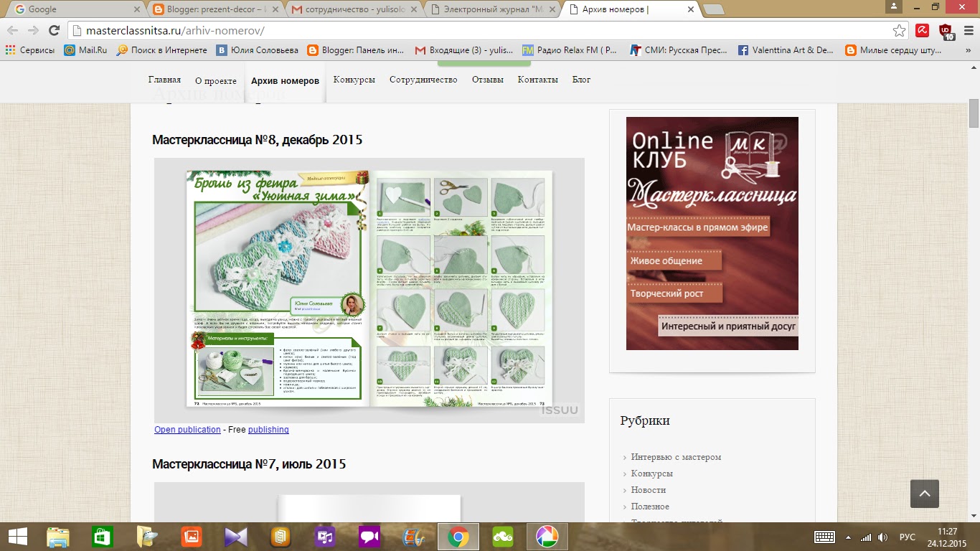Open the Blogger: Панель ин... bookmark

coord(356,50)
